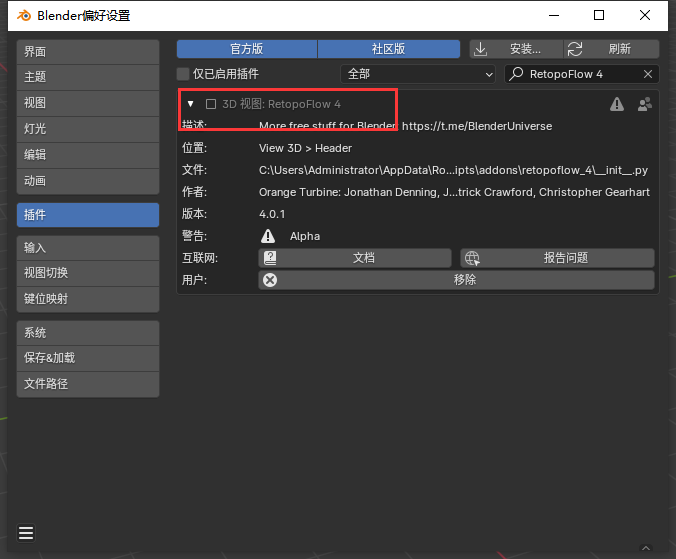The image size is (676, 559).
Task: Click the refresh circular arrows icon
Action: pos(575,49)
